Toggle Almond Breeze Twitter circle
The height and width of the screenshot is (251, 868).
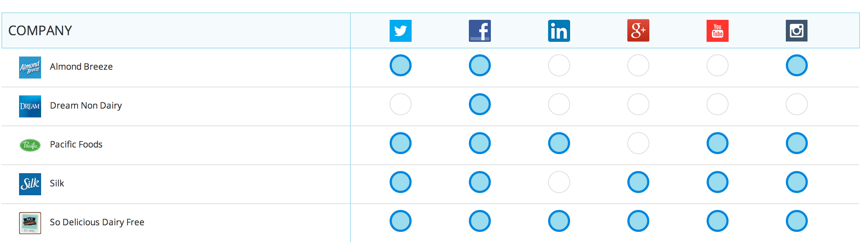pyautogui.click(x=400, y=65)
